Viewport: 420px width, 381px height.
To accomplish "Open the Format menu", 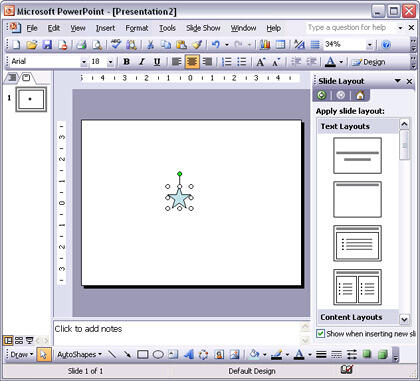I will click(137, 28).
